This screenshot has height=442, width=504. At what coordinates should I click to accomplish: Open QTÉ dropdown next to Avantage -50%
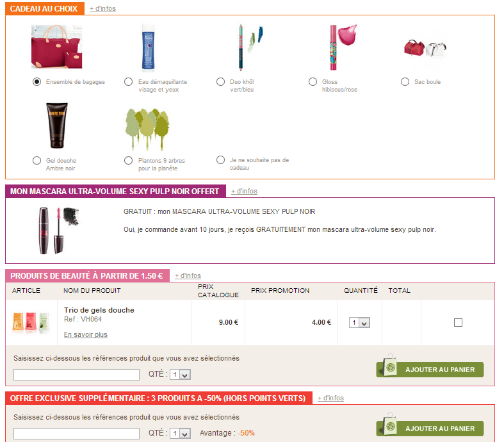pyautogui.click(x=180, y=433)
